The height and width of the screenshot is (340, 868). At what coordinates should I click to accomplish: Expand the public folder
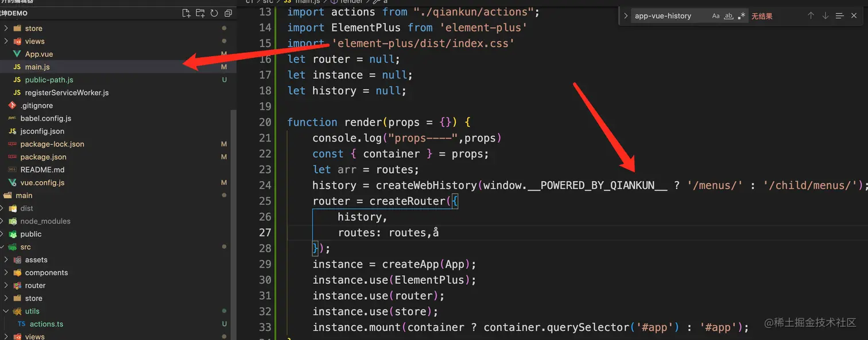pyautogui.click(x=2, y=234)
